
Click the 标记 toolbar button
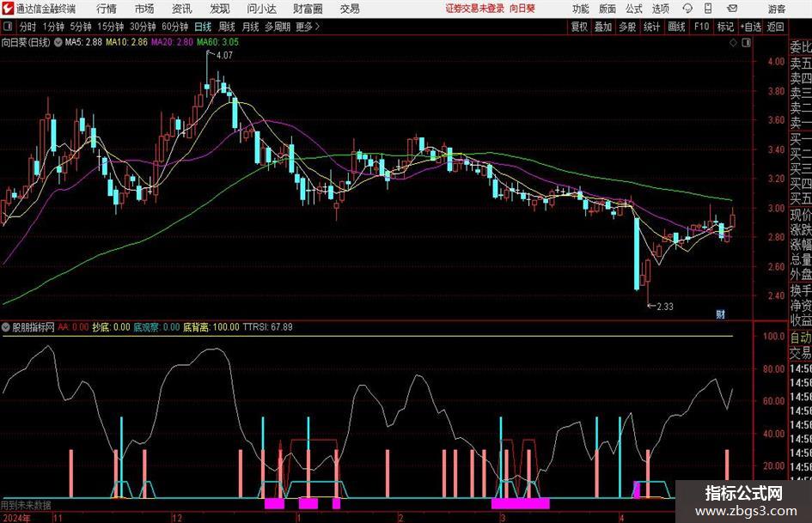(x=725, y=27)
